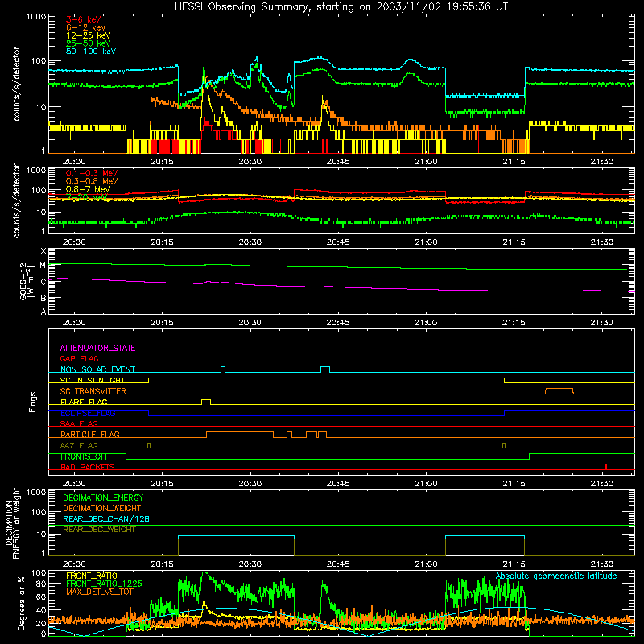The width and height of the screenshot is (644, 644).
Task: Select the REAR_DEC_CHAN/128 legend label
Action: [x=106, y=519]
